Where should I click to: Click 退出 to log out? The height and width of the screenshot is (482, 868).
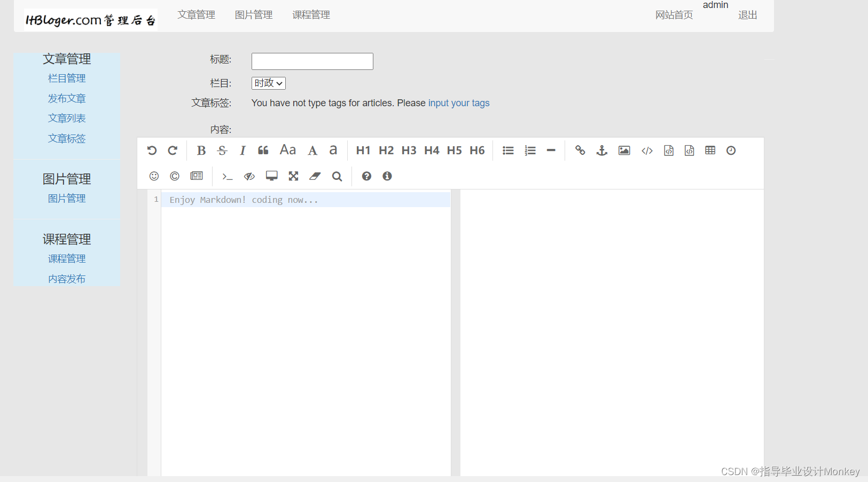pyautogui.click(x=748, y=15)
